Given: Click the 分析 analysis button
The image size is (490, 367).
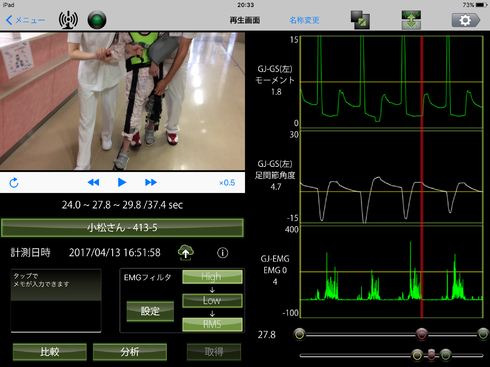Looking at the screenshot, I should point(130,352).
